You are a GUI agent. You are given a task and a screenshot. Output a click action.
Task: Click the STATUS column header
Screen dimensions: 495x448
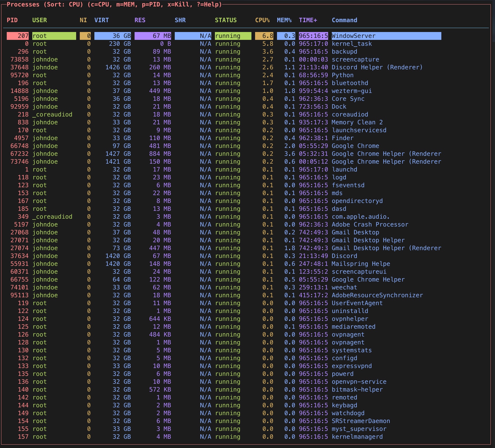[226, 20]
